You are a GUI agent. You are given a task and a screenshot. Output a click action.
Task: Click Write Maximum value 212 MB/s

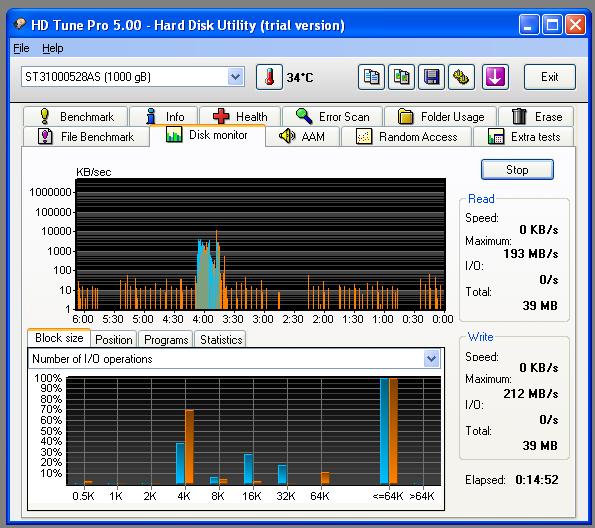click(x=530, y=394)
